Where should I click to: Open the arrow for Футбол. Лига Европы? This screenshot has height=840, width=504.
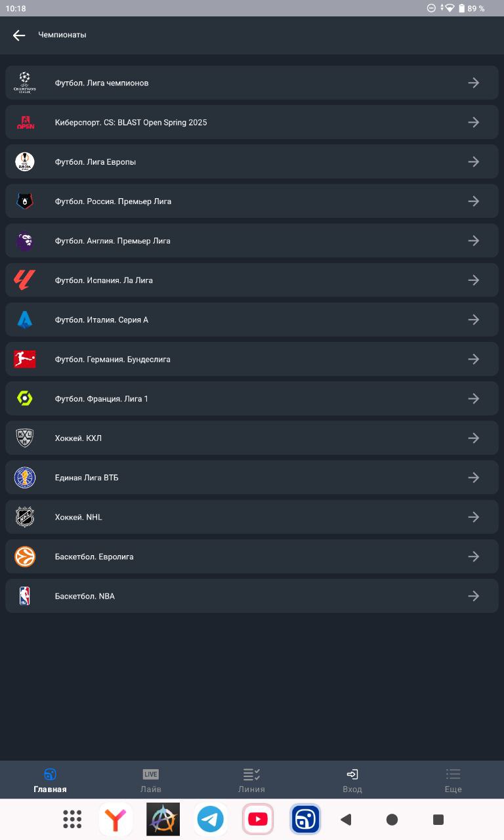point(473,161)
